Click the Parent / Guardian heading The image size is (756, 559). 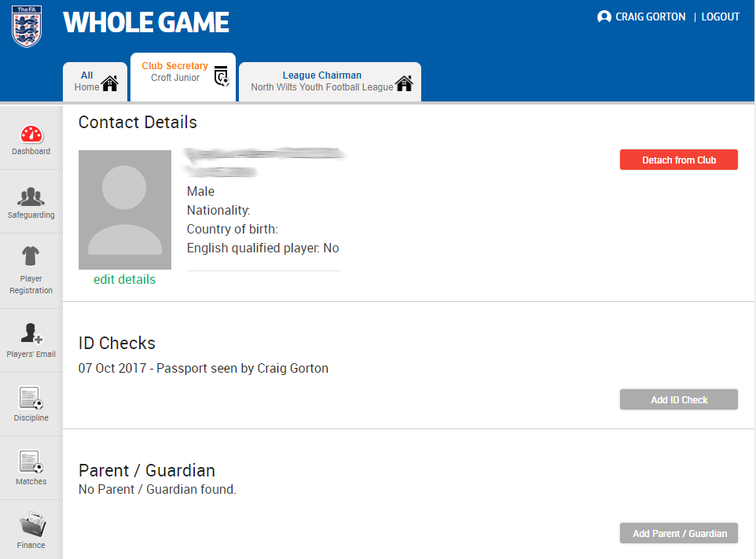click(x=147, y=470)
